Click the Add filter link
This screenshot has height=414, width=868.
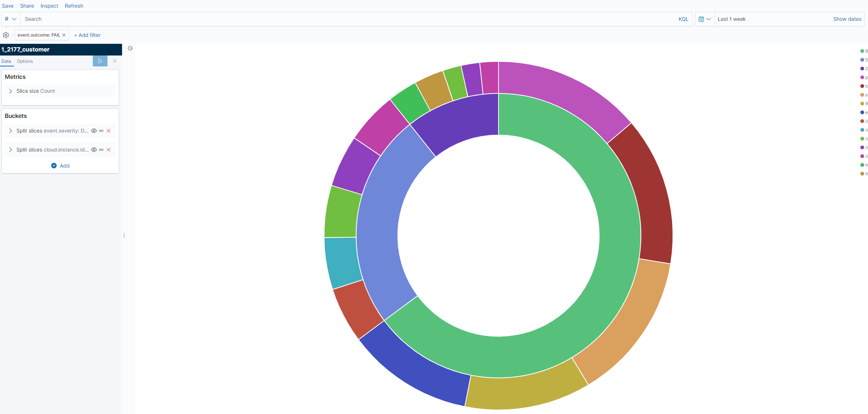coord(87,35)
